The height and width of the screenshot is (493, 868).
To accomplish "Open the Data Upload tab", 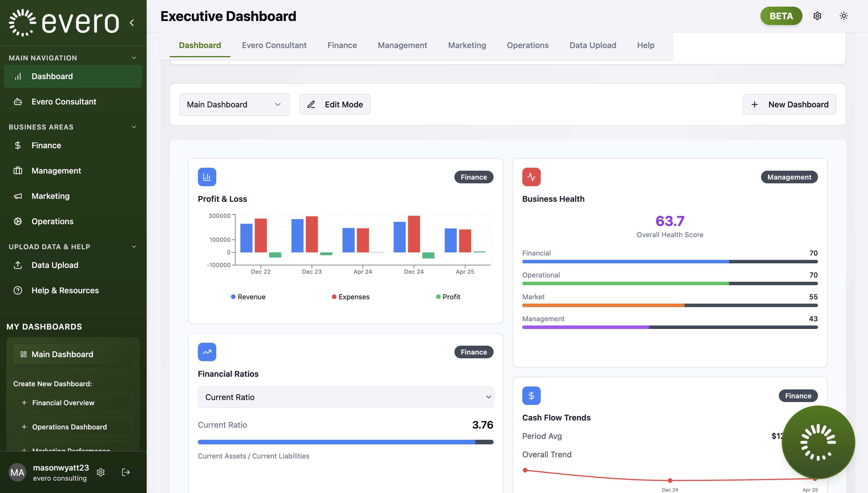I will click(593, 45).
